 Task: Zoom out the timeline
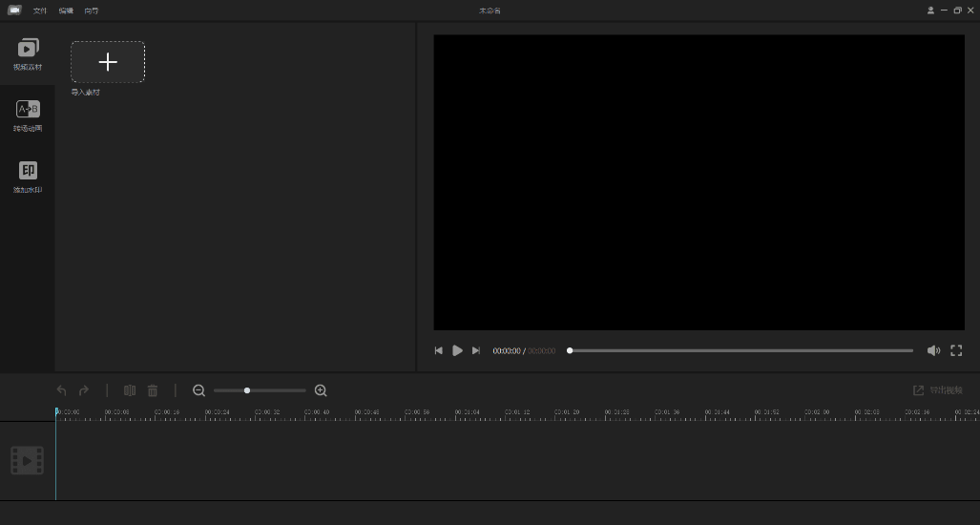(198, 390)
